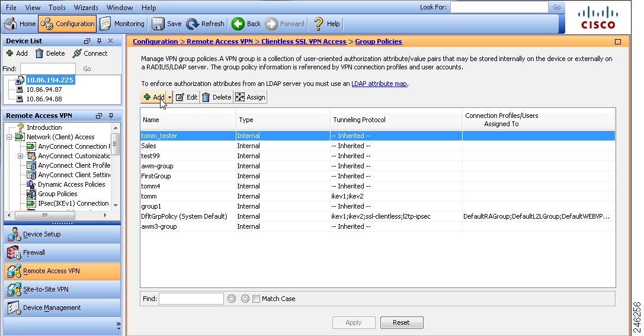Open the Tools menu
The height and width of the screenshot is (336, 644).
57,7
